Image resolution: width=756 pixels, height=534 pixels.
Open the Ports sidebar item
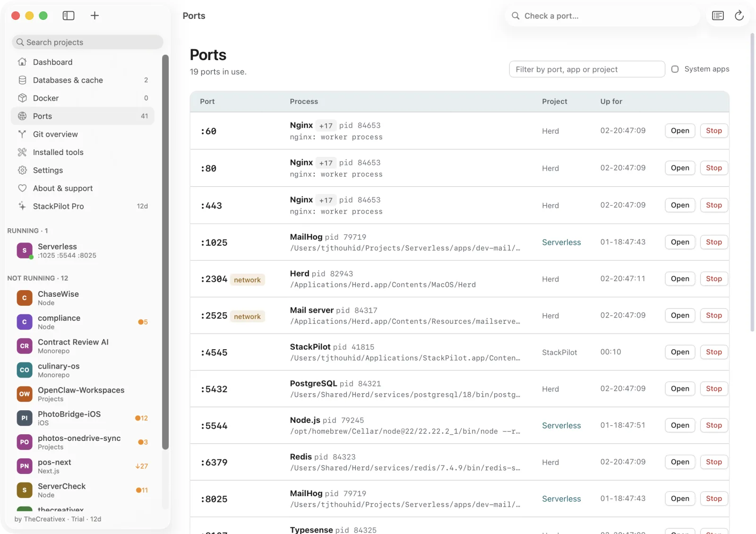coord(83,116)
